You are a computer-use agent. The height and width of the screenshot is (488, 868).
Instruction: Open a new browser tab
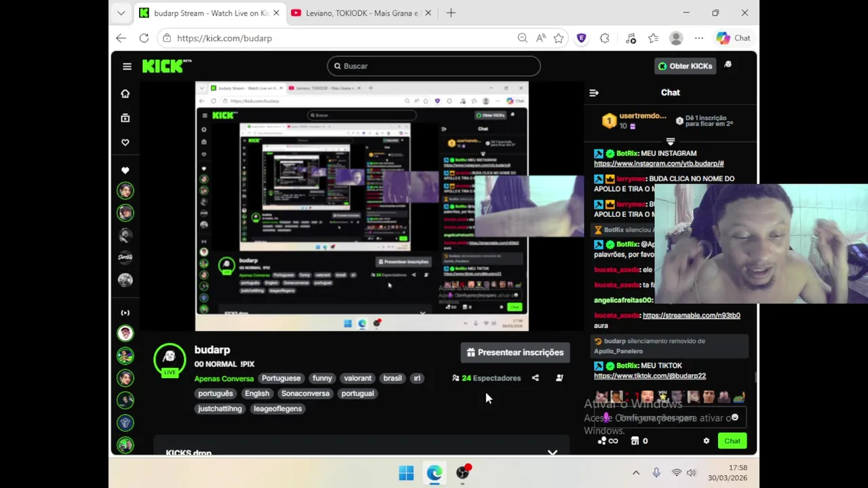point(451,13)
